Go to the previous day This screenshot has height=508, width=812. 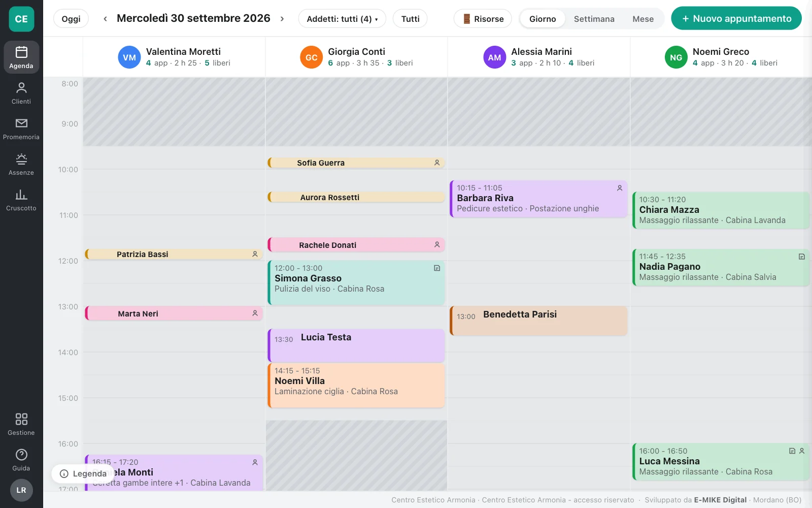(105, 19)
